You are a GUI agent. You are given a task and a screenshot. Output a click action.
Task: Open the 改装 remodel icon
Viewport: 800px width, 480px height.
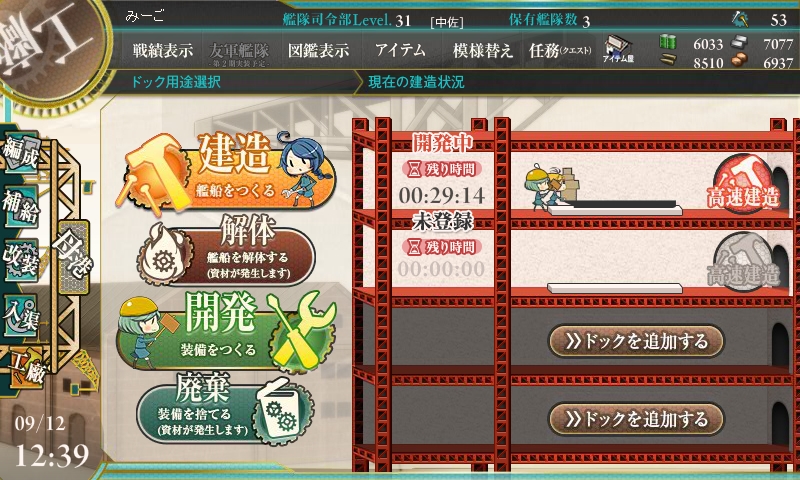tap(21, 260)
